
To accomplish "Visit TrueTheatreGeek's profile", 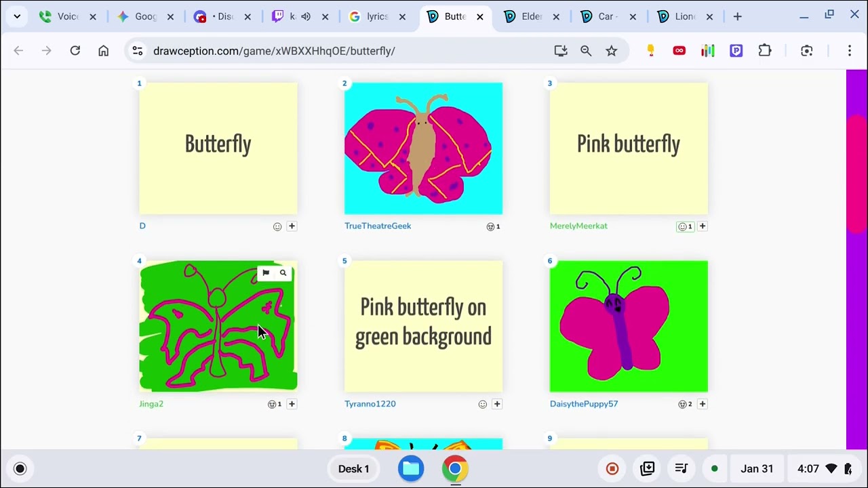I will (378, 226).
